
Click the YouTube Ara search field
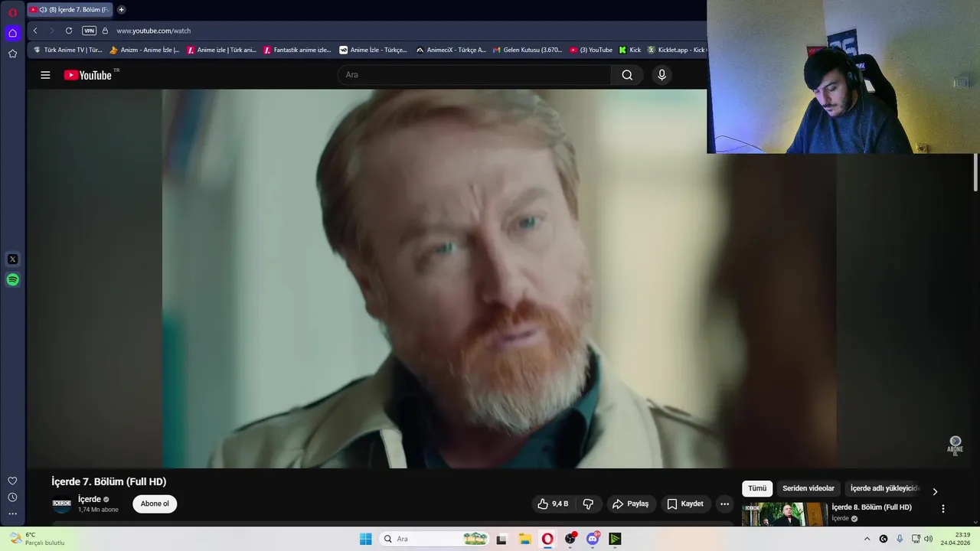click(x=475, y=75)
